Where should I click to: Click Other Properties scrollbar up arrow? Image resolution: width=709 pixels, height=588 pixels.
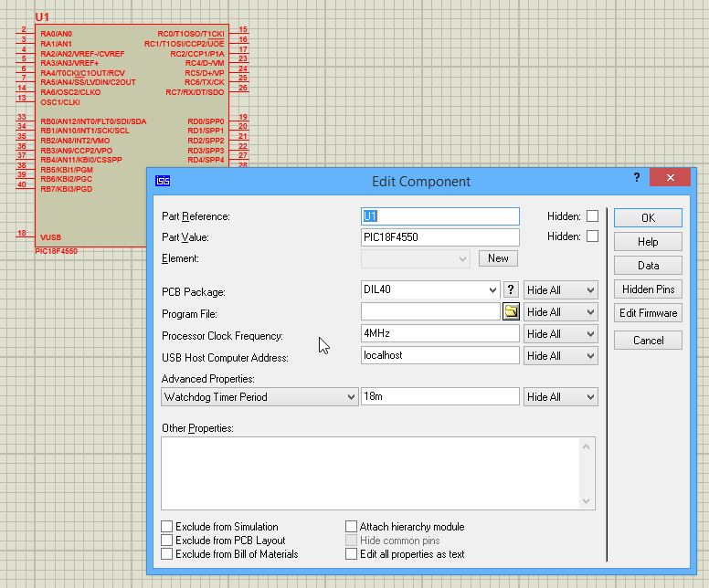click(x=586, y=446)
